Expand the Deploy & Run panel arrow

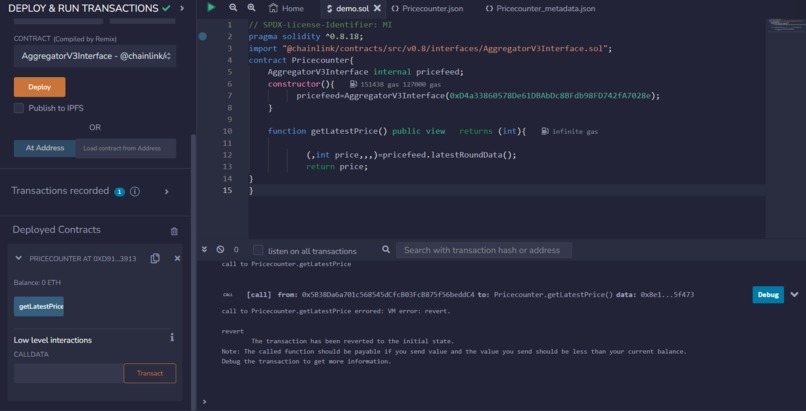pos(181,8)
